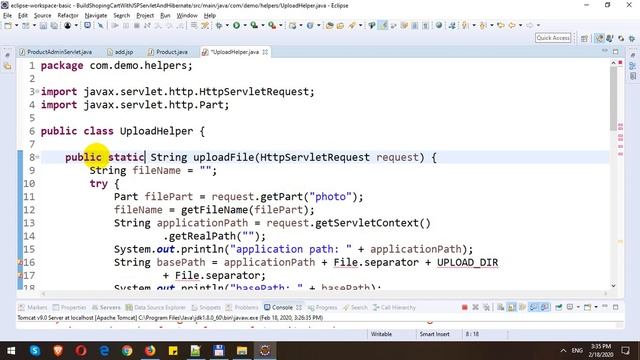Click the Save toolbar icon

tap(43, 25)
